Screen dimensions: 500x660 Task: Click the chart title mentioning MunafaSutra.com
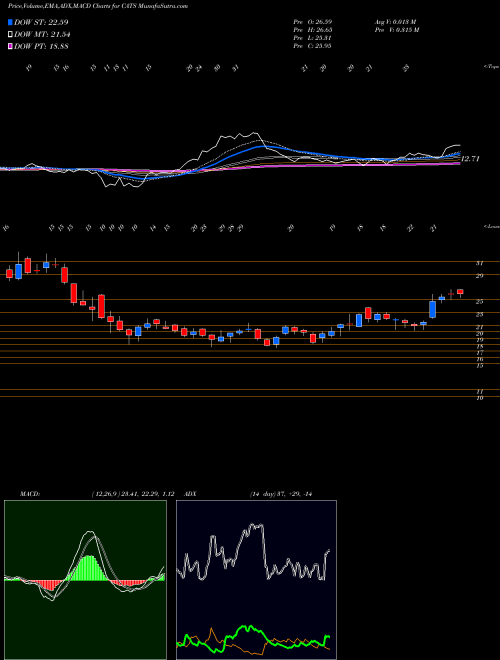[98, 6]
